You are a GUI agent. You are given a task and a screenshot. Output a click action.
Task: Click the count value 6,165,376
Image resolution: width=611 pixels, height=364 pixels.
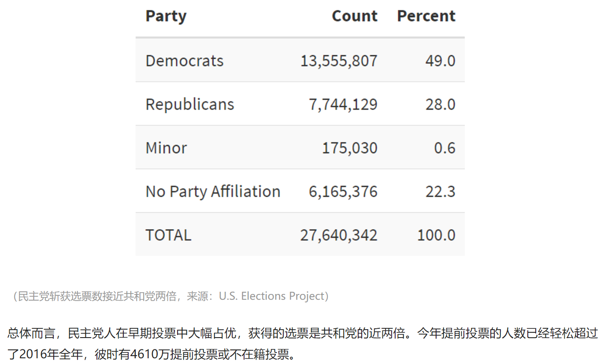343,191
